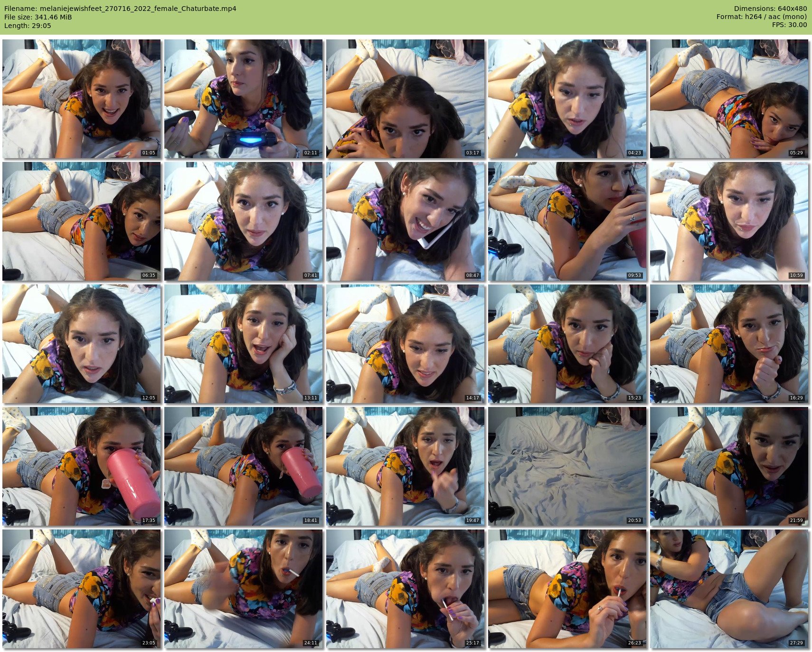Open the frame timestamped 23:05
Image resolution: width=812 pixels, height=652 pixels.
(x=81, y=589)
